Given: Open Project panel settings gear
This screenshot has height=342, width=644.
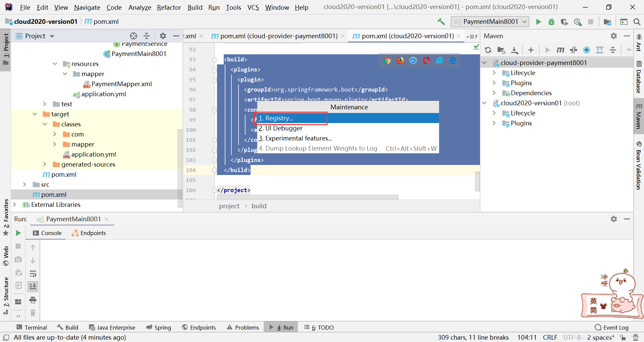Looking at the screenshot, I should 163,36.
